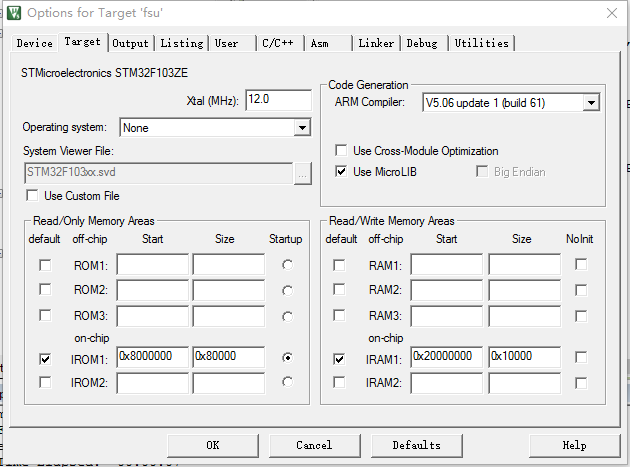The image size is (630, 467).
Task: Select IROM1 Startup radio button
Action: [287, 357]
